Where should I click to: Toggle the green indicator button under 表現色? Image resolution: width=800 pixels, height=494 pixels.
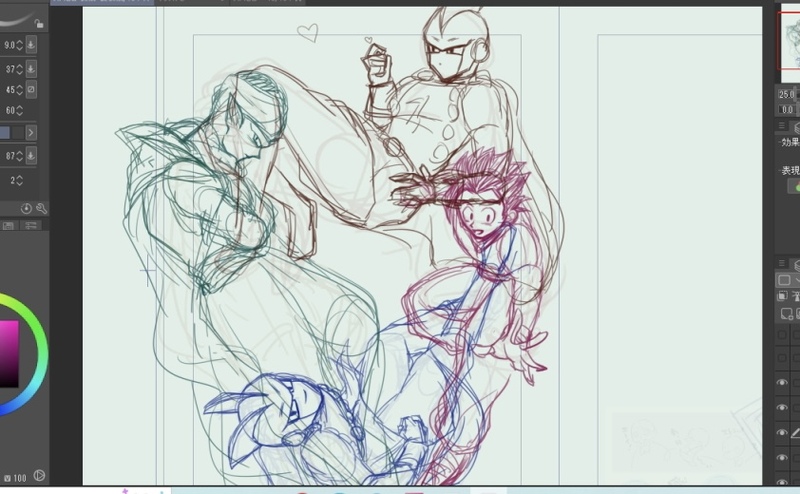point(795,187)
